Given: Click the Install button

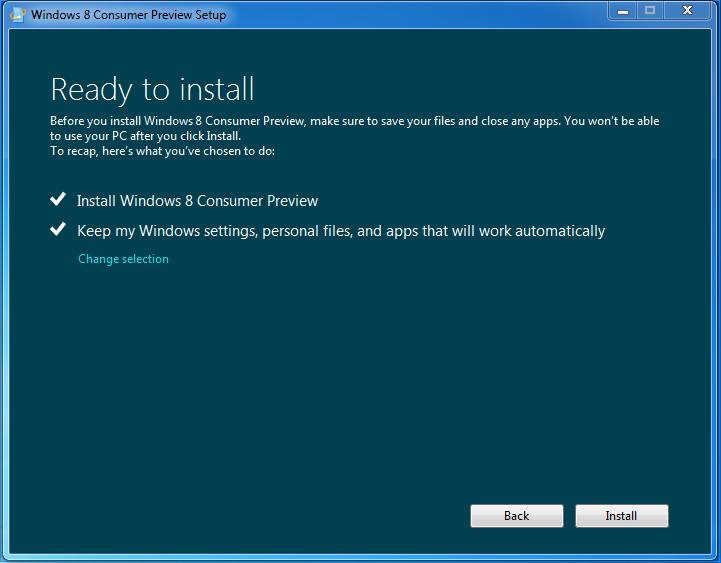Looking at the screenshot, I should coord(621,516).
